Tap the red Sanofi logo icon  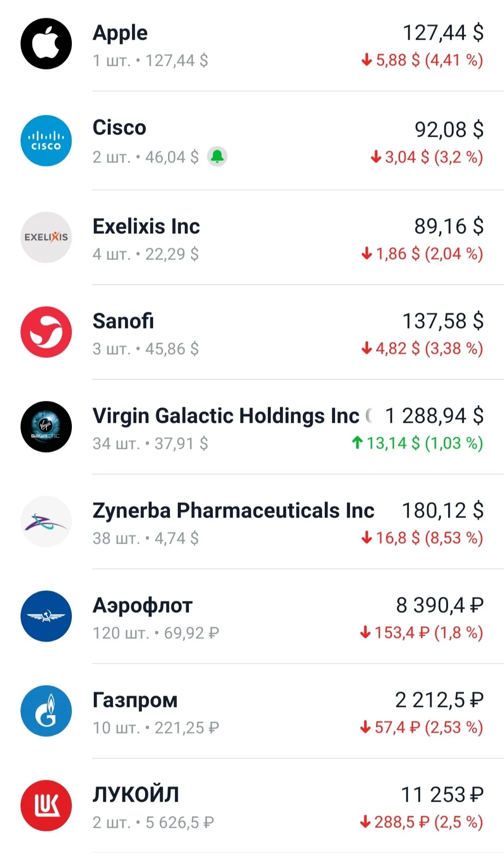[46, 332]
